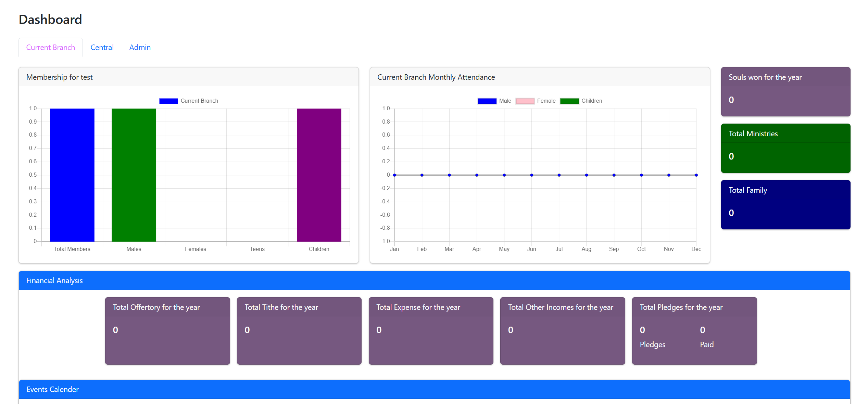Image resolution: width=868 pixels, height=404 pixels.
Task: Click the Total Family card
Action: click(785, 205)
